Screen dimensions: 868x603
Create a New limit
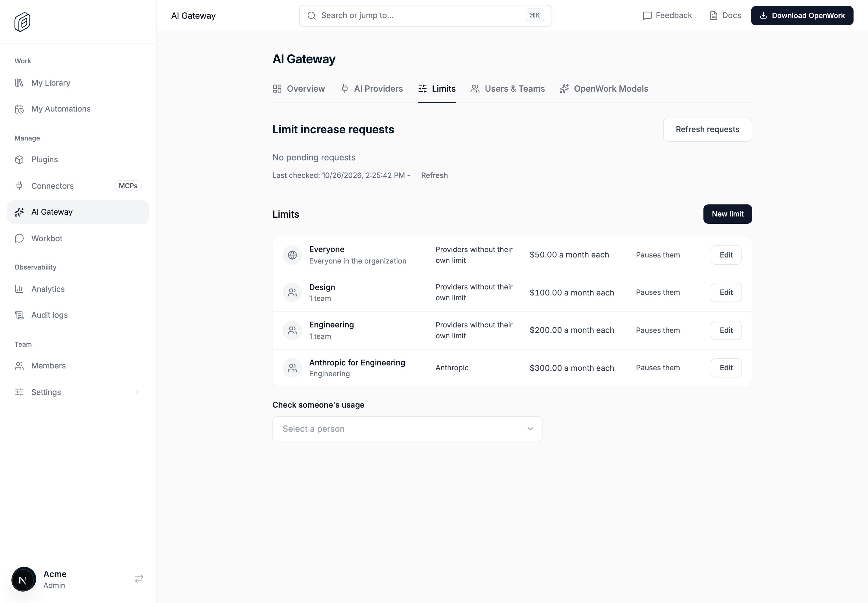(x=728, y=214)
